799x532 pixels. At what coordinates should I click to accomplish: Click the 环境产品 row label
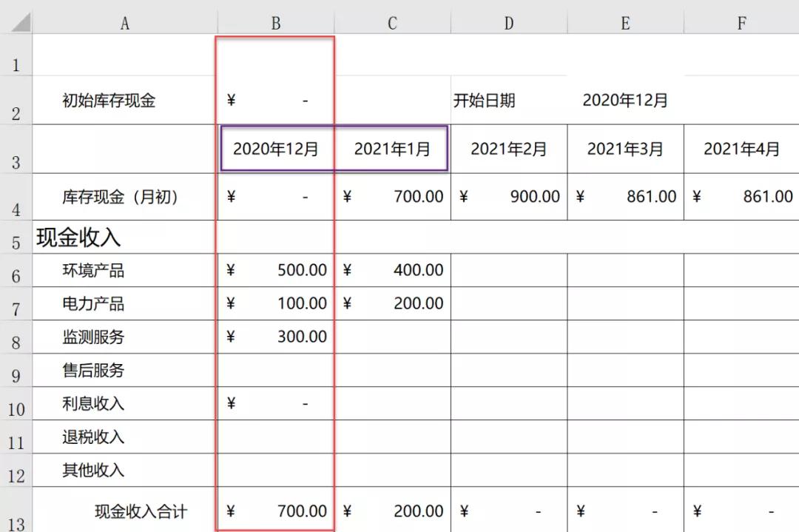tap(93, 271)
